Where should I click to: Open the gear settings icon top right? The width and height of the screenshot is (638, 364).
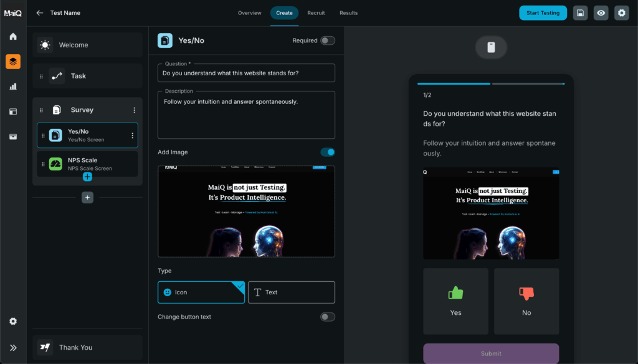click(621, 13)
